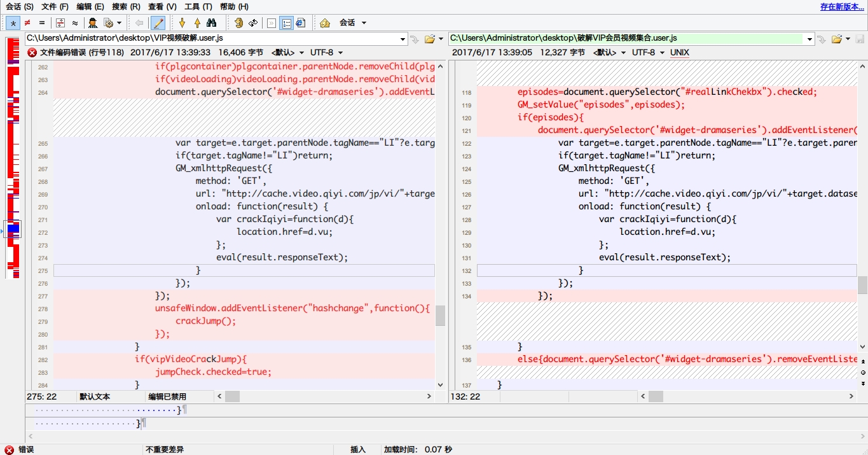The height and width of the screenshot is (455, 868).
Task: Expand left file path history dropdown
Action: 403,39
